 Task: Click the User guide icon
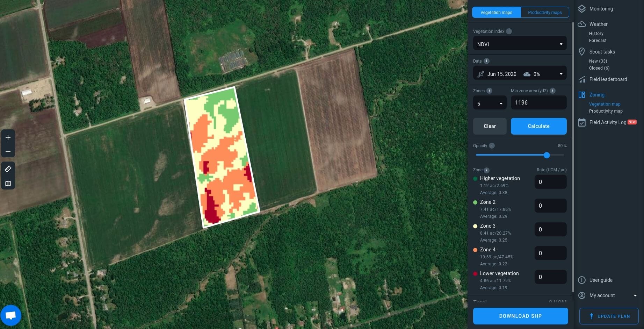click(x=581, y=280)
